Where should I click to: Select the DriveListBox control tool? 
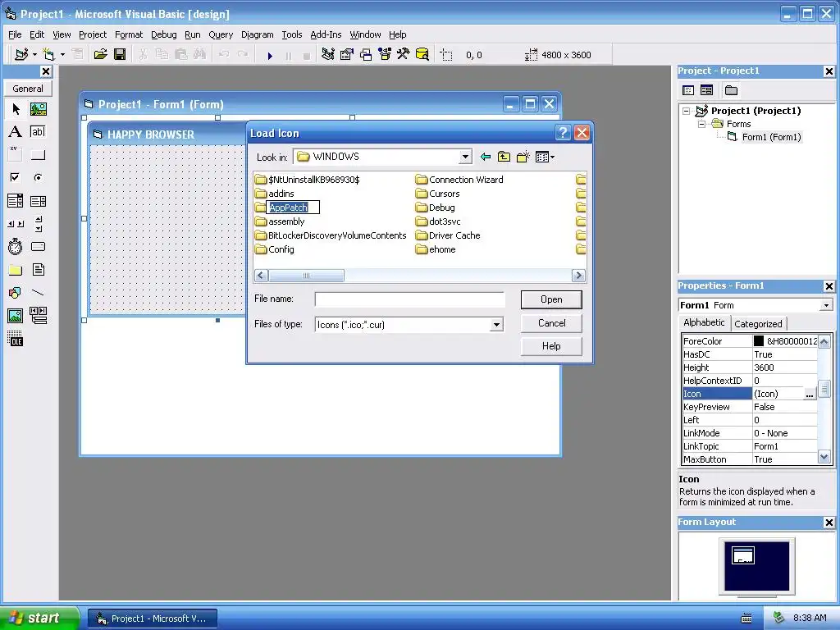click(x=38, y=246)
